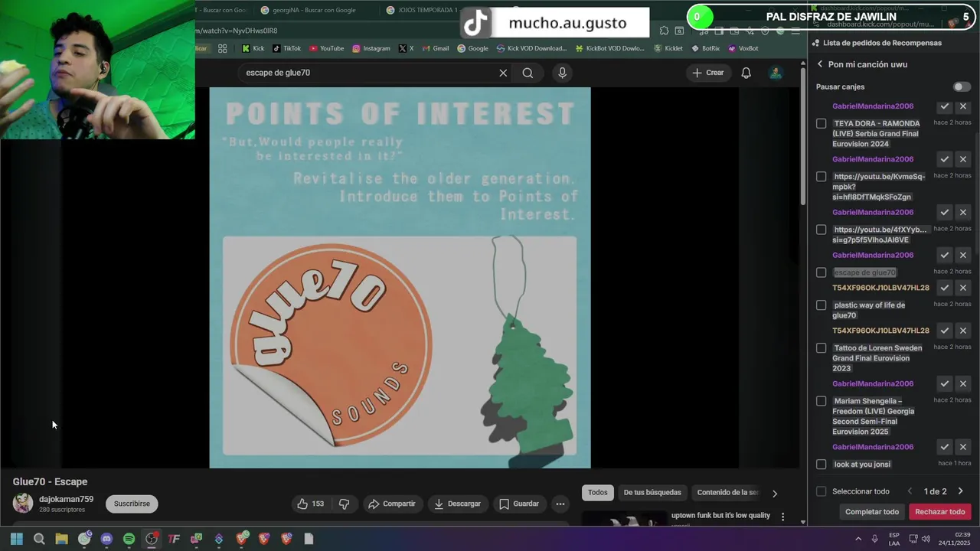Click the Crear button
Screen dimensions: 980x551
coord(707,73)
